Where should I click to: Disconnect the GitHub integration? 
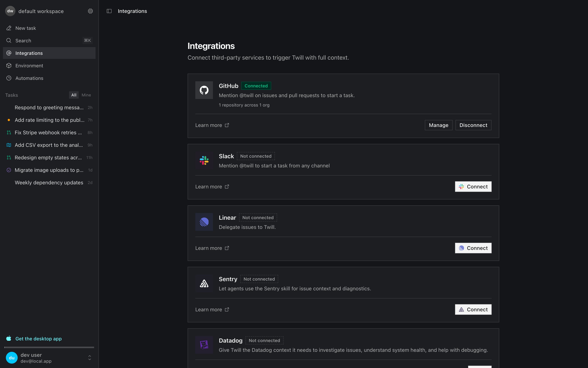tap(473, 125)
